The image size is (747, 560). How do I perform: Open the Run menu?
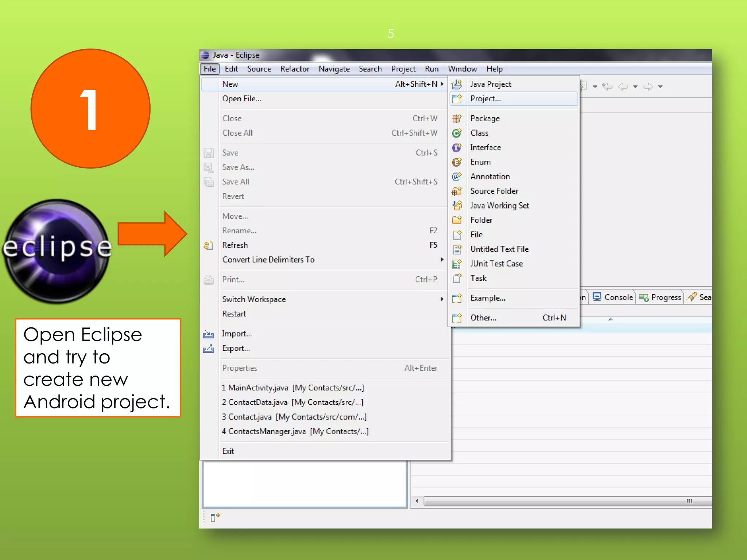coord(432,69)
